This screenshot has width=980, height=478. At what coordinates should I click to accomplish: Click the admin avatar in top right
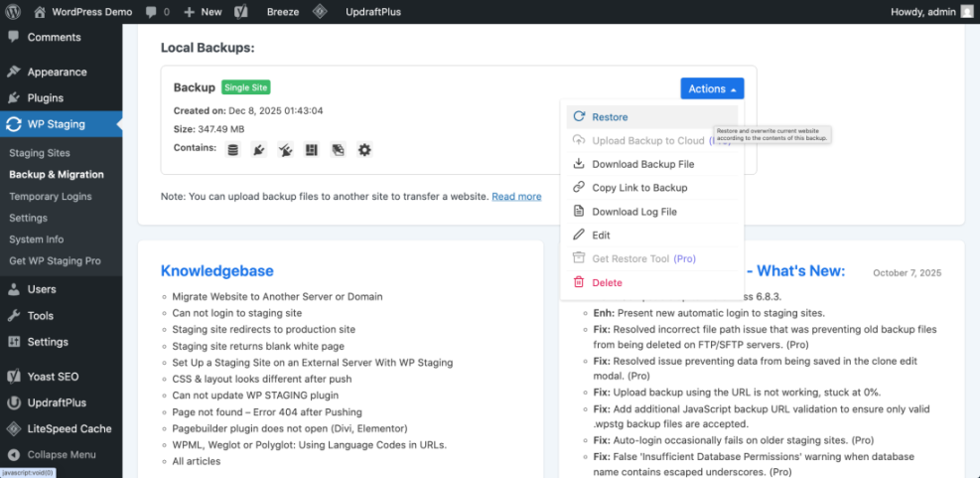967,12
